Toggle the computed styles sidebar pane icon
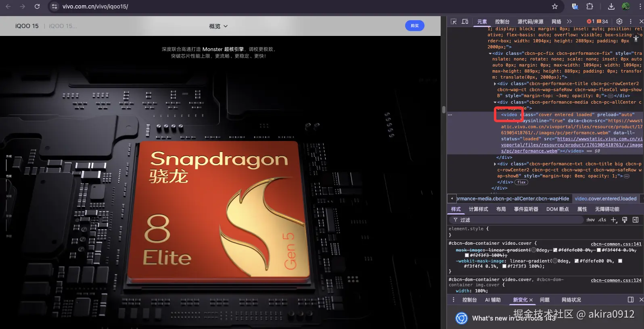This screenshot has height=329, width=644. click(x=636, y=220)
